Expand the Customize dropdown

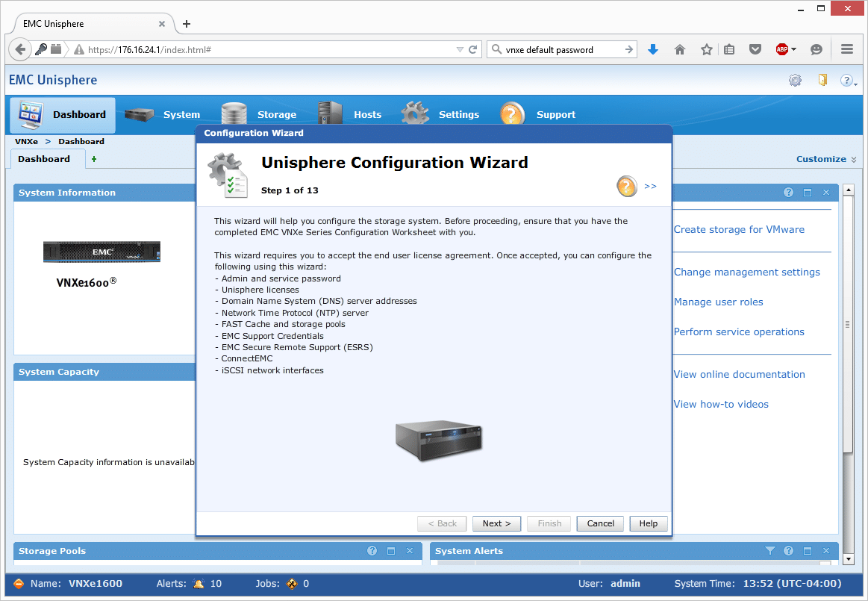coord(826,159)
